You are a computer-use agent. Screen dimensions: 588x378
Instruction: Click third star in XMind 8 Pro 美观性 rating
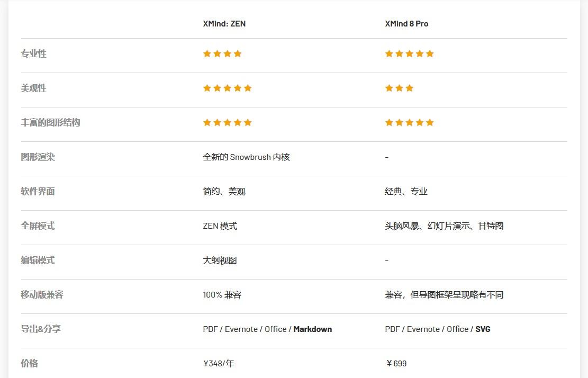coord(409,88)
